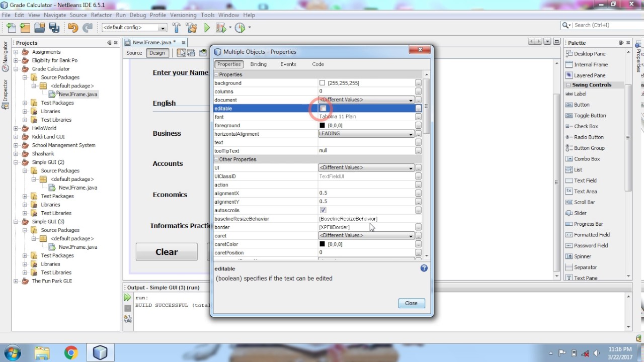Re-run output with green double arrow icon
Screen dimensions: 644x362
pyautogui.click(x=128, y=298)
